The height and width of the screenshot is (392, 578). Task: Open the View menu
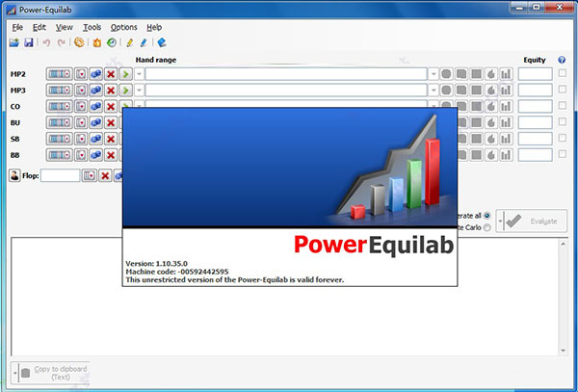coord(65,27)
